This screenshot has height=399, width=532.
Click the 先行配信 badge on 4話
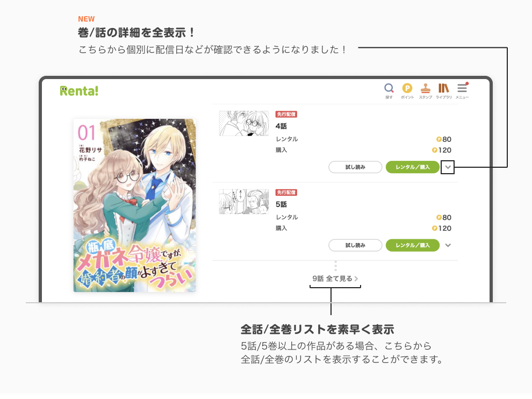pyautogui.click(x=286, y=114)
